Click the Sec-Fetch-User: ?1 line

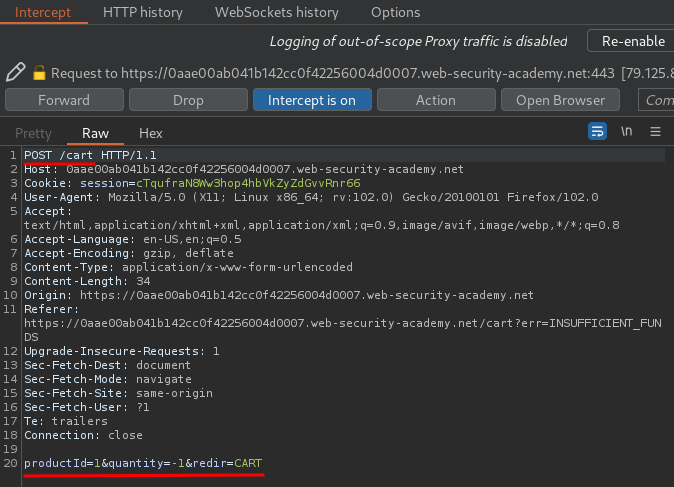coord(87,407)
